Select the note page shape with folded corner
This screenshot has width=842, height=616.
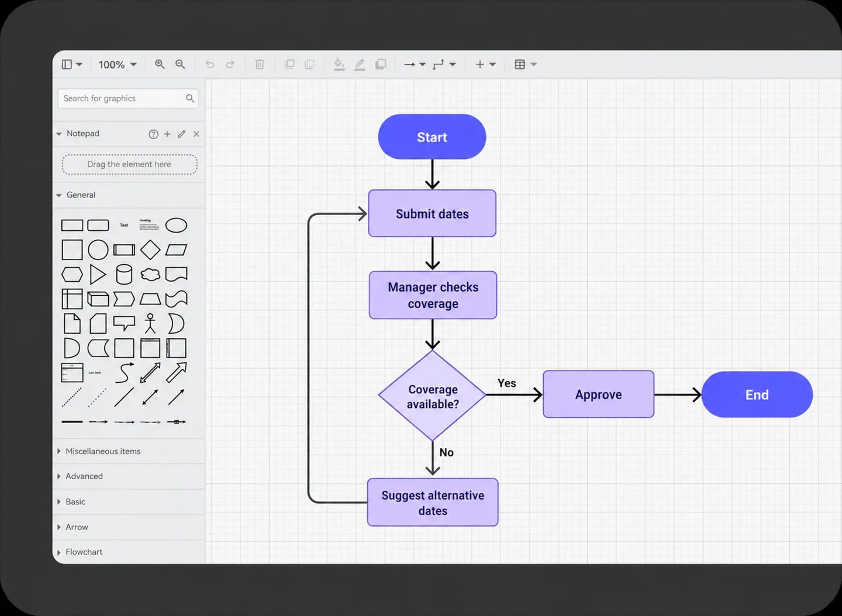pyautogui.click(x=72, y=323)
